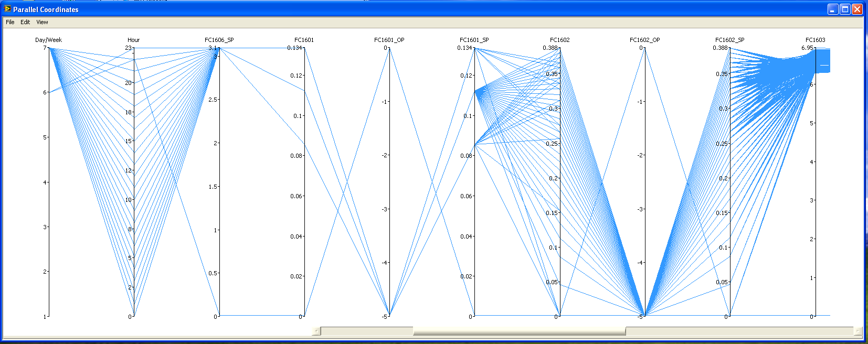This screenshot has height=344, width=868.
Task: Close the Parallel Coordinates window
Action: click(x=857, y=9)
